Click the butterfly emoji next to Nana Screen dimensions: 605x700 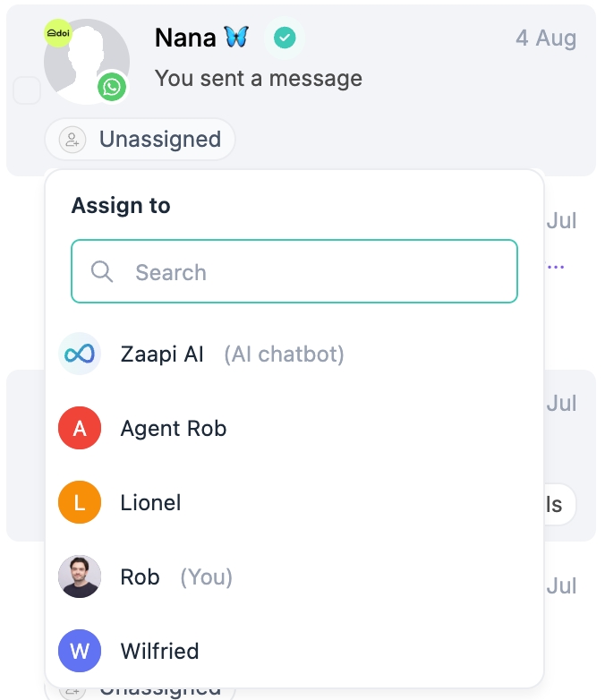(x=236, y=38)
